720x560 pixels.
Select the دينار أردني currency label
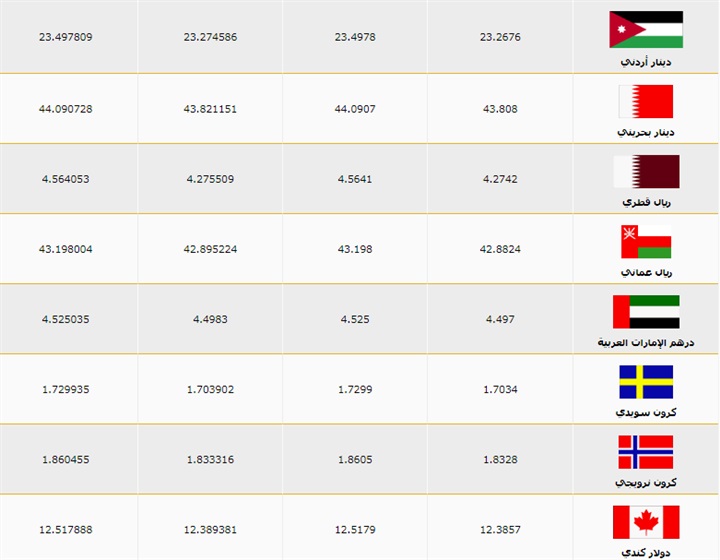pyautogui.click(x=646, y=62)
